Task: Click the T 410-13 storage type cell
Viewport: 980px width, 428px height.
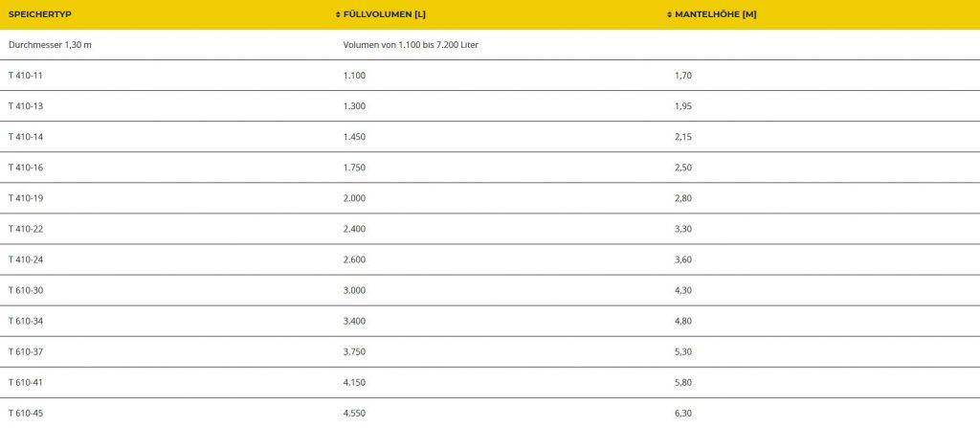Action: [26, 106]
